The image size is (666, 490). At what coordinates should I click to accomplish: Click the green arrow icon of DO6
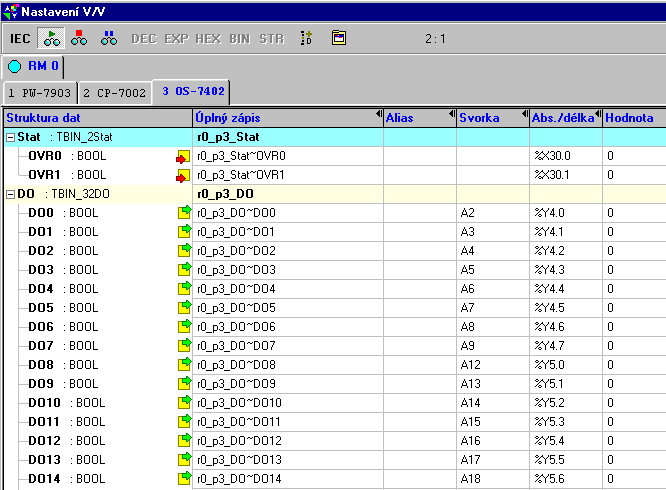click(x=184, y=326)
